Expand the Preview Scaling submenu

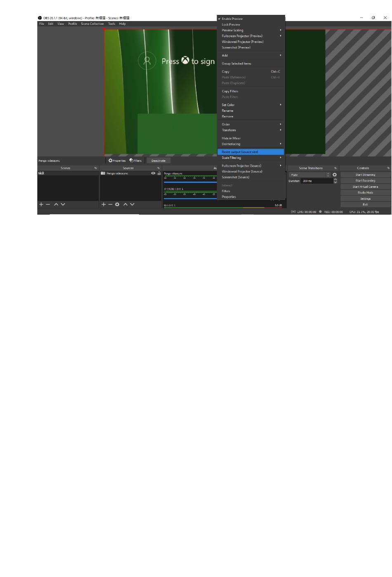pos(251,30)
